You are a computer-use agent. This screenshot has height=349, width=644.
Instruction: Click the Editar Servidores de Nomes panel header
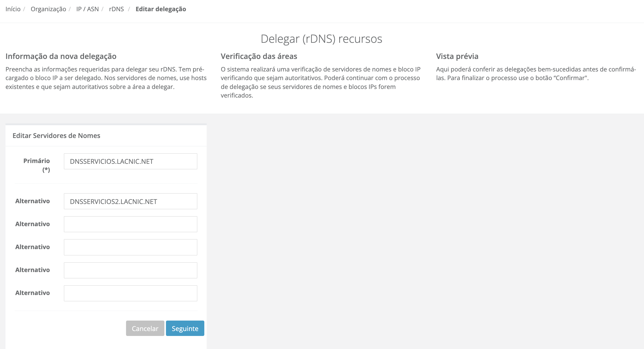click(56, 136)
